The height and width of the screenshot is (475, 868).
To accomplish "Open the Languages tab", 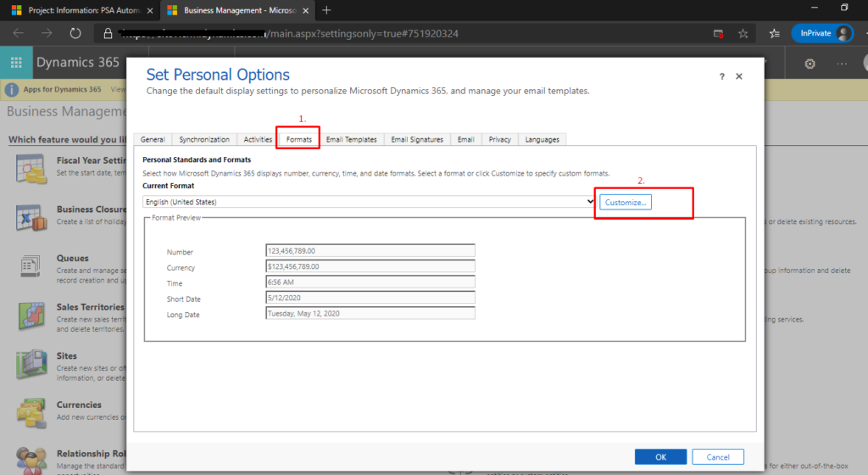I will (x=542, y=139).
